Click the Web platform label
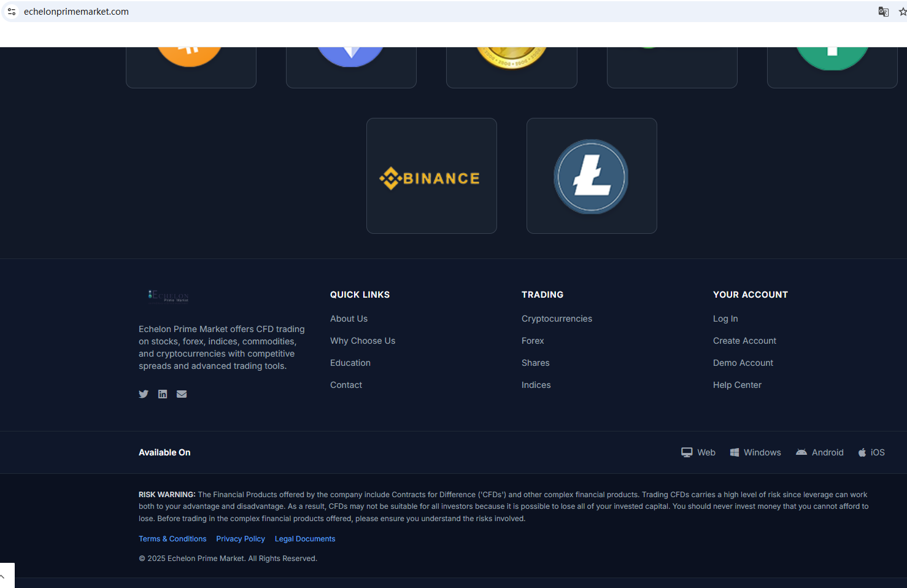907x588 pixels. [706, 452]
